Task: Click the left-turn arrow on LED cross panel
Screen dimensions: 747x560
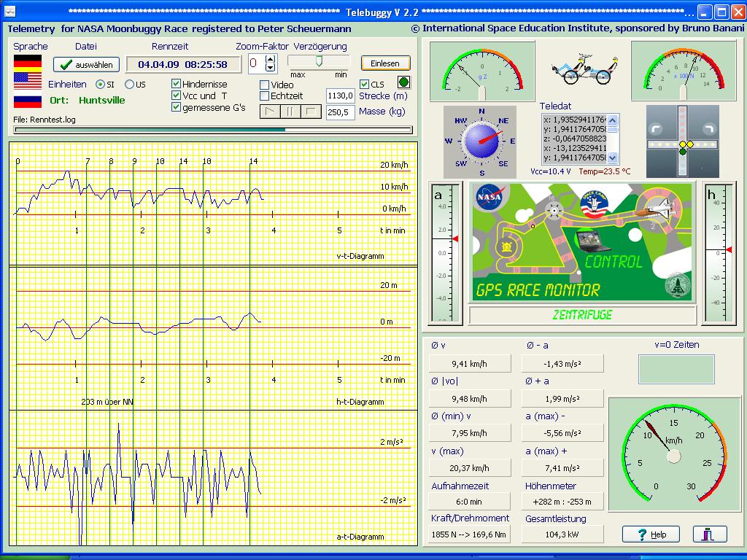Action: 656,129
